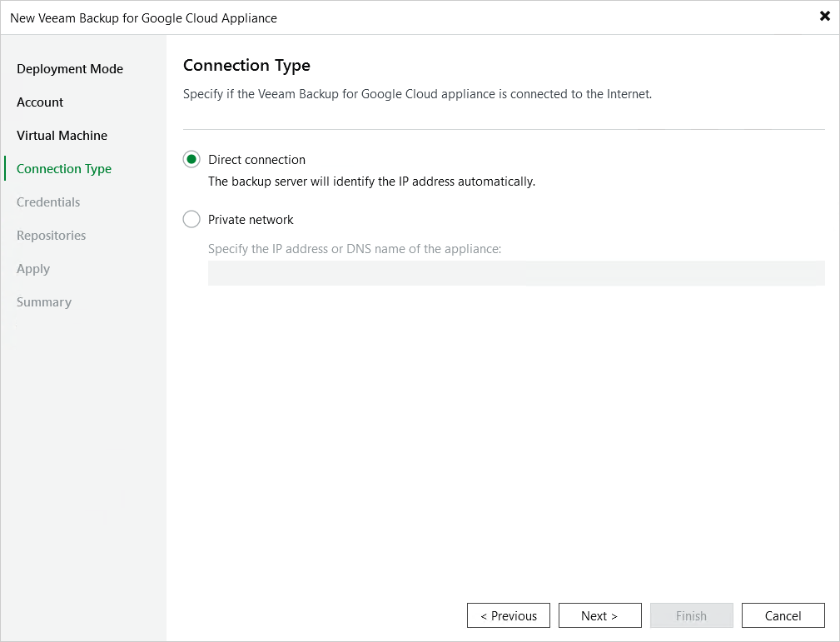Close the wizard window with X

825,16
